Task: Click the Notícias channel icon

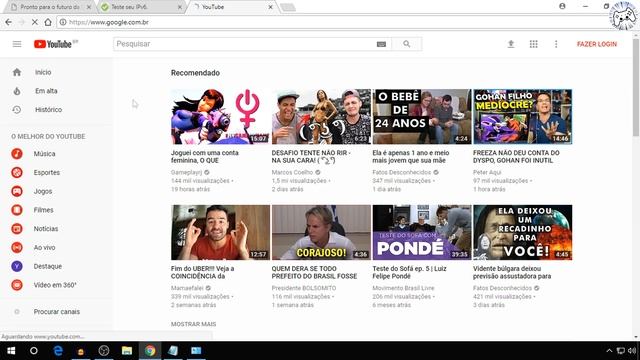Action: click(17, 229)
